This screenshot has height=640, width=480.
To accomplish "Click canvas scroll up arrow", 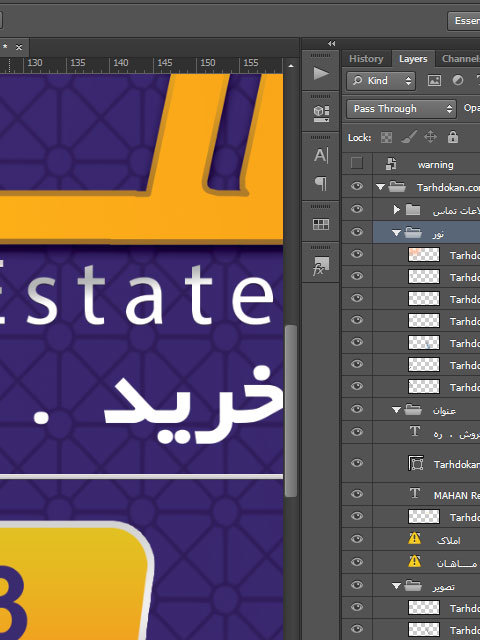I will coord(291,66).
